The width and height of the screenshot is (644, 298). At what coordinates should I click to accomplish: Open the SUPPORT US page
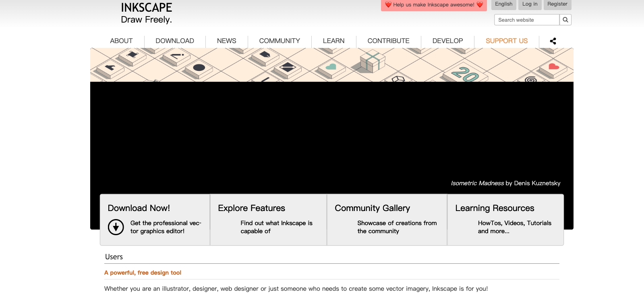(507, 41)
